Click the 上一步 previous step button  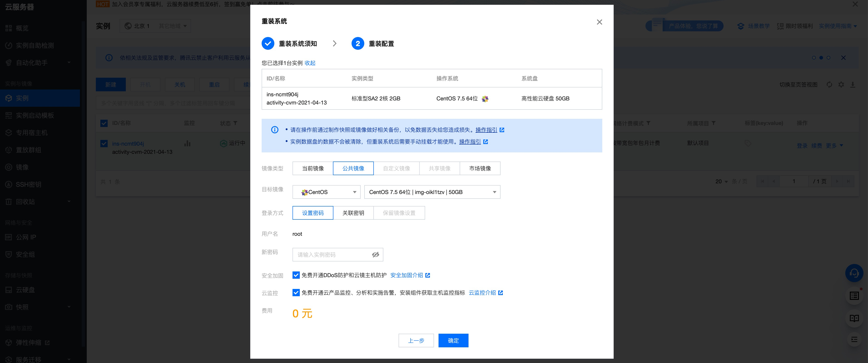point(416,341)
